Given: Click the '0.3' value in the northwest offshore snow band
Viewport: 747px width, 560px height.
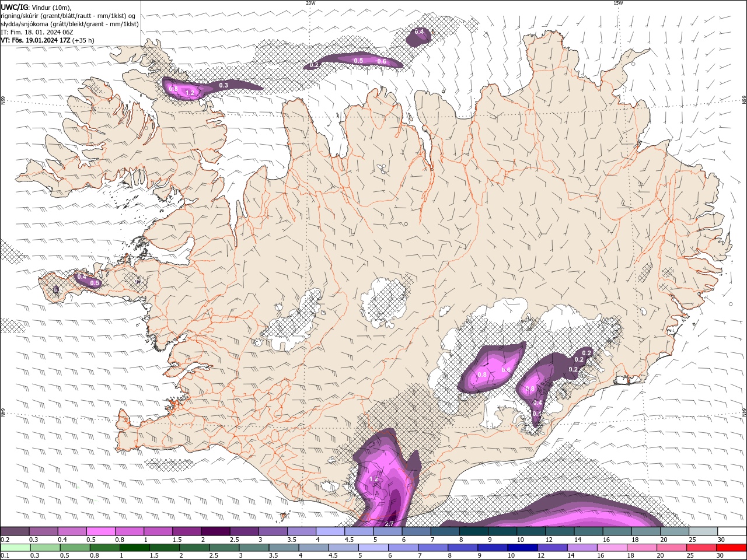Looking at the screenshot, I should (x=223, y=85).
